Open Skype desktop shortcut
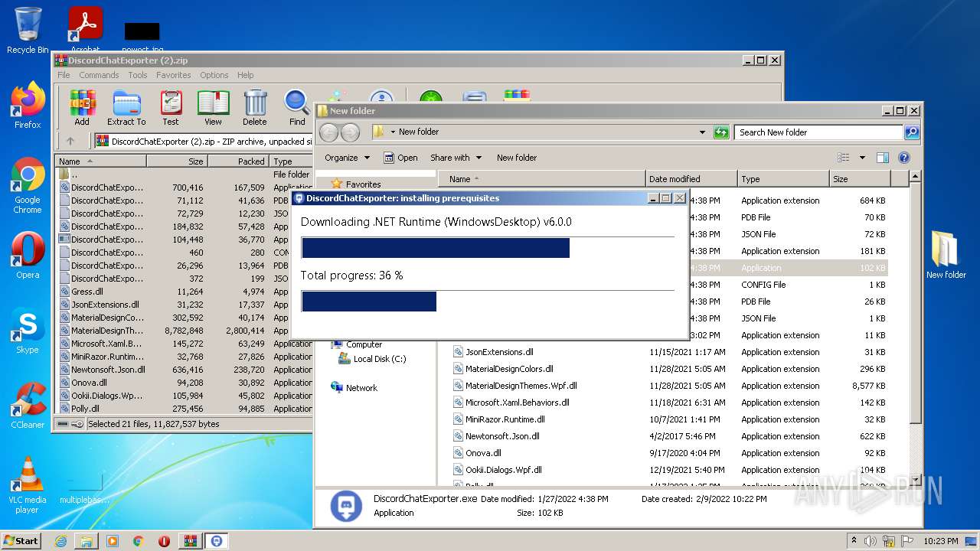 point(28,331)
